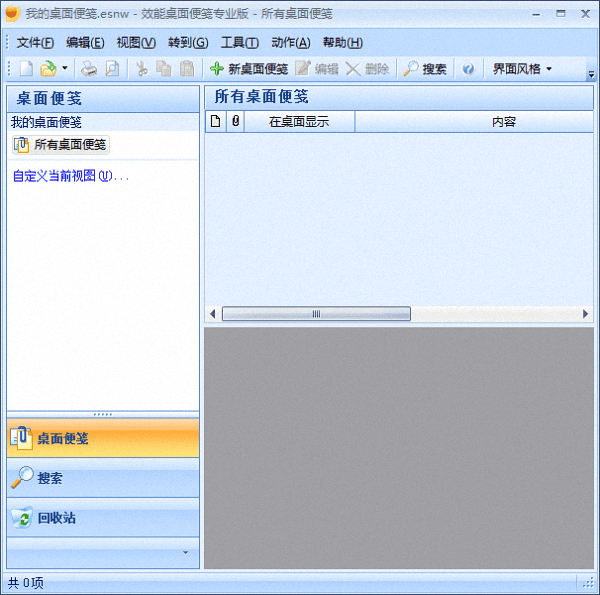Open the 转到(G) menu

[188, 43]
